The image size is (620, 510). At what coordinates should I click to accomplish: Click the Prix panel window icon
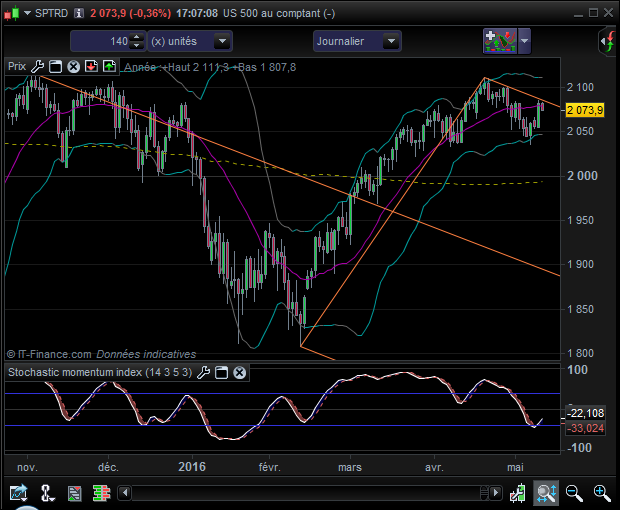point(55,66)
